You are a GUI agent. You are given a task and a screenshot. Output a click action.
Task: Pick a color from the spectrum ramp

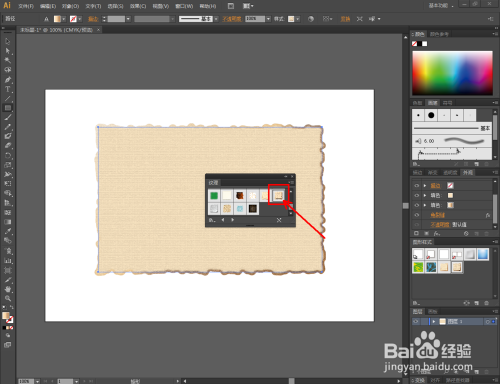coord(452,73)
